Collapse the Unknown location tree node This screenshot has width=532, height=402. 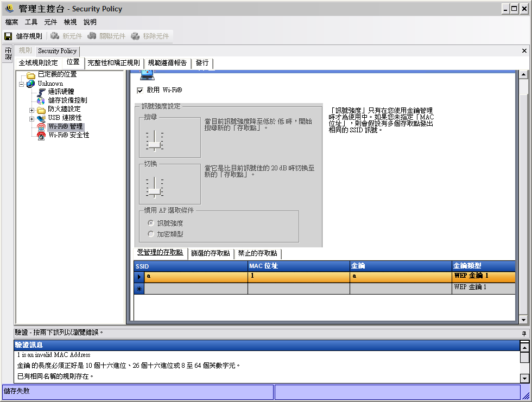(x=21, y=84)
